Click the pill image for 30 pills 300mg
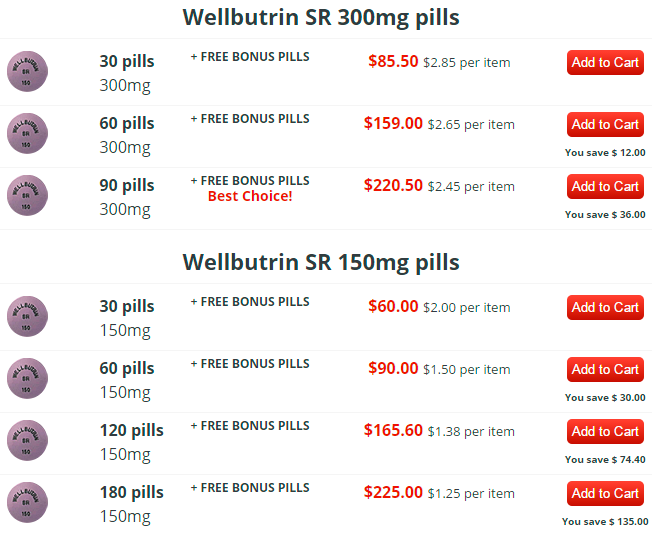Image resolution: width=667 pixels, height=536 pixels. 27,71
